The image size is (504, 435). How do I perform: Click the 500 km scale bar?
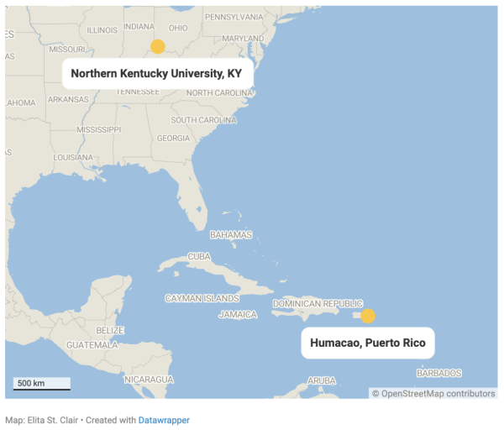42,384
